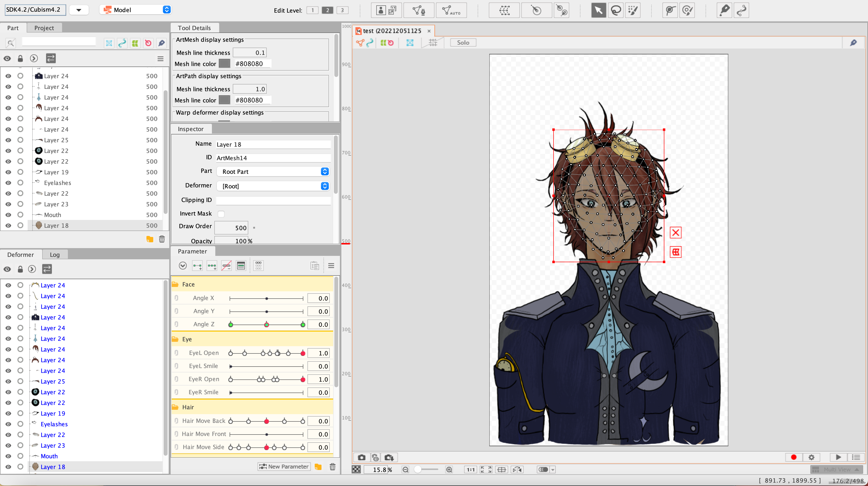868x486 pixels.
Task: Hide the Mouth layer in Part panel
Action: [x=8, y=215]
